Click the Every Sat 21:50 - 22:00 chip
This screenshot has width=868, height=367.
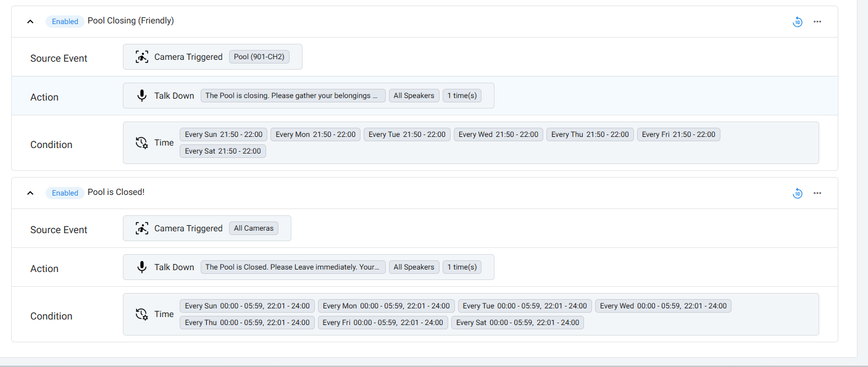223,151
